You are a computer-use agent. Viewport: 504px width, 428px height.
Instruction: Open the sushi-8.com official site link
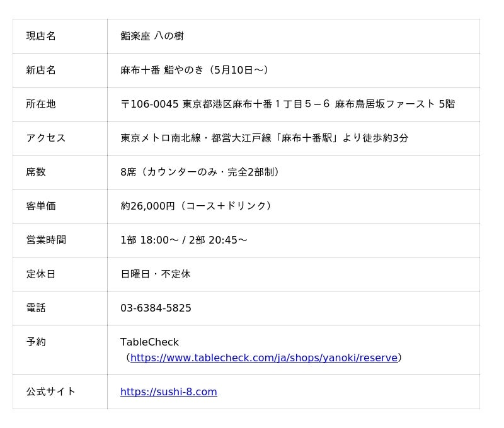169,392
